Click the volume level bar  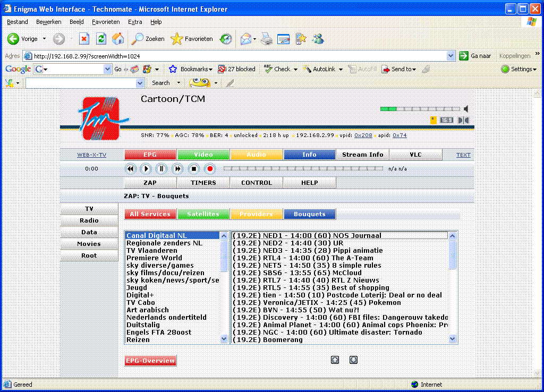420,109
